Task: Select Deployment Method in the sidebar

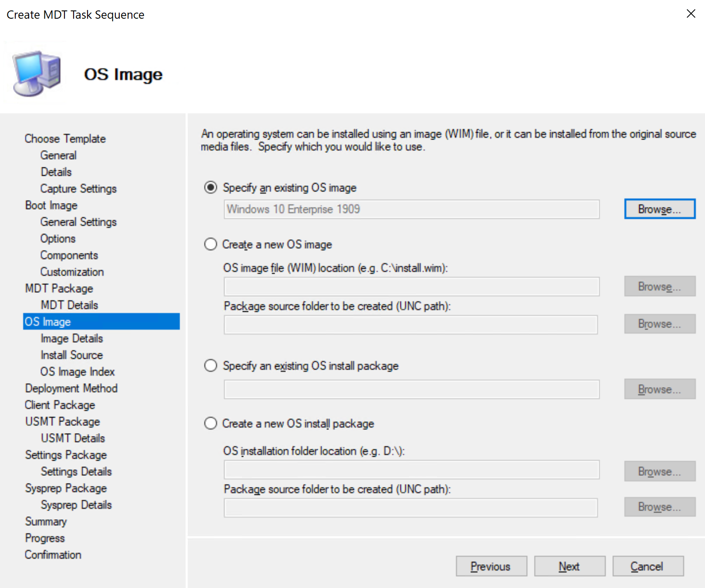Action: point(71,388)
